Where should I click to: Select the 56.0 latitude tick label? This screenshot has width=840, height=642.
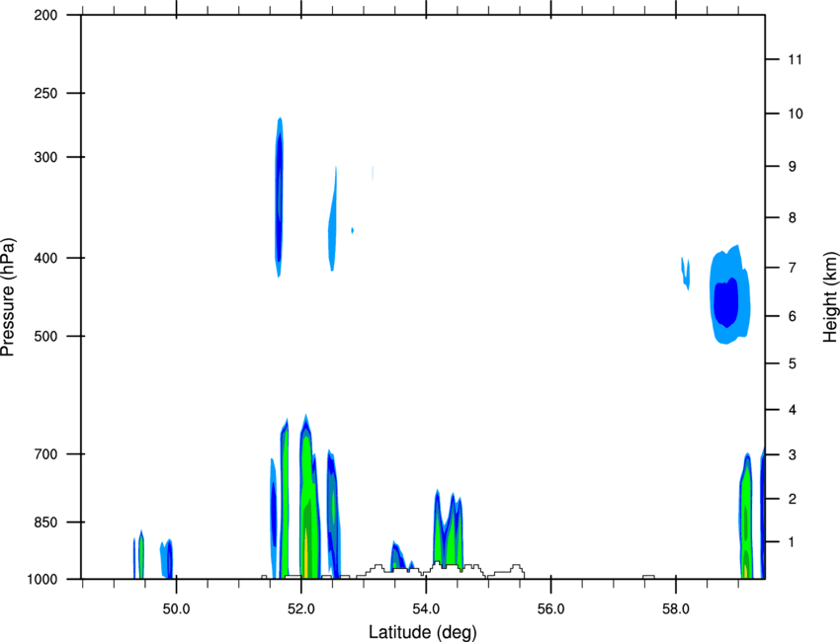pos(550,609)
